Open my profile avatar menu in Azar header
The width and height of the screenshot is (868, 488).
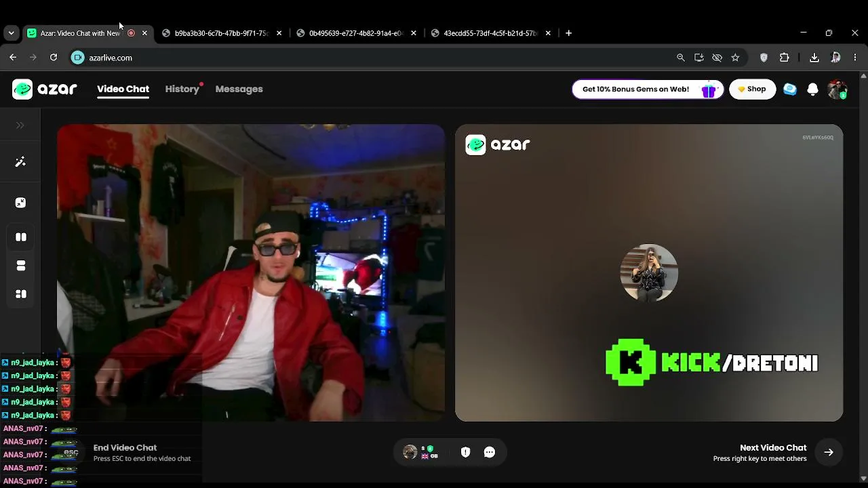pyautogui.click(x=837, y=89)
